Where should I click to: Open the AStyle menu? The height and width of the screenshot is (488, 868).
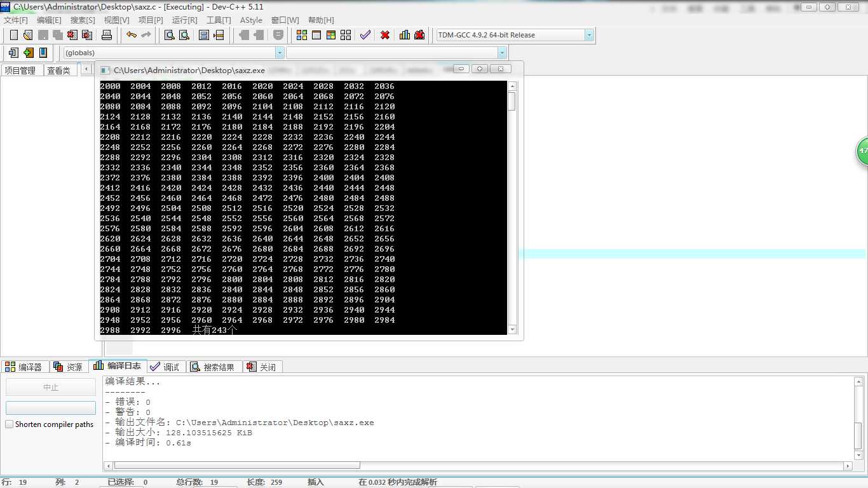coord(251,20)
